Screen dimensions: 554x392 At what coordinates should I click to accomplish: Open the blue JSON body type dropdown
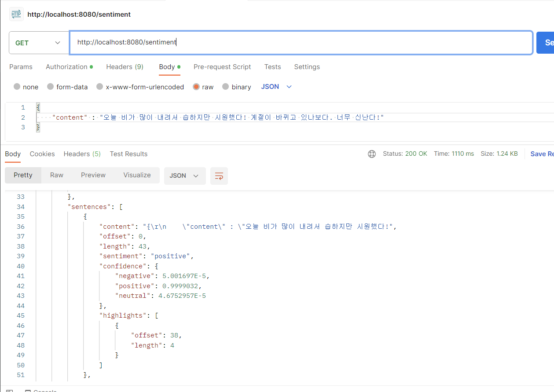[276, 87]
